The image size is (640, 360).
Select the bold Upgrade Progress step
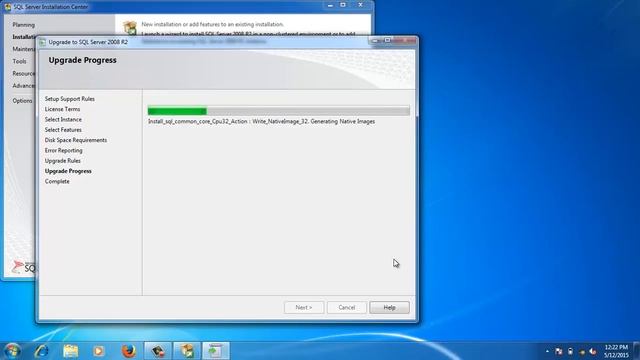coord(68,171)
